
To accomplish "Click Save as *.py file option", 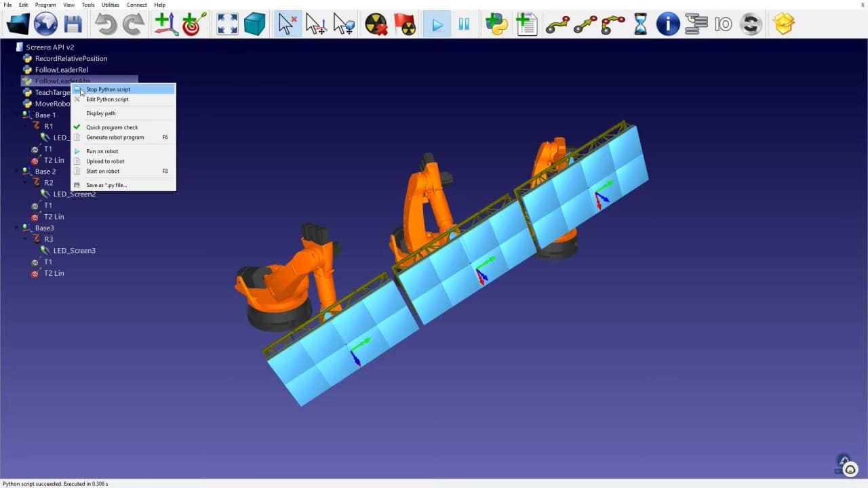I will (106, 185).
